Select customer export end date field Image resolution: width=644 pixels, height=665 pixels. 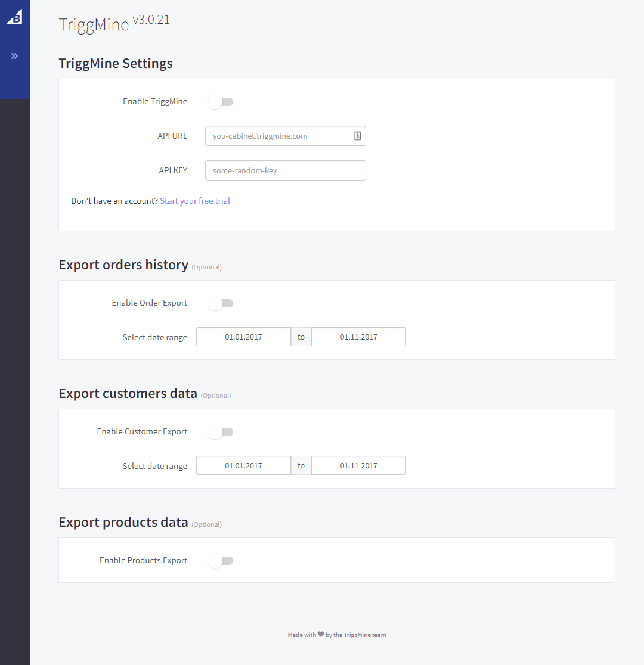(x=359, y=465)
